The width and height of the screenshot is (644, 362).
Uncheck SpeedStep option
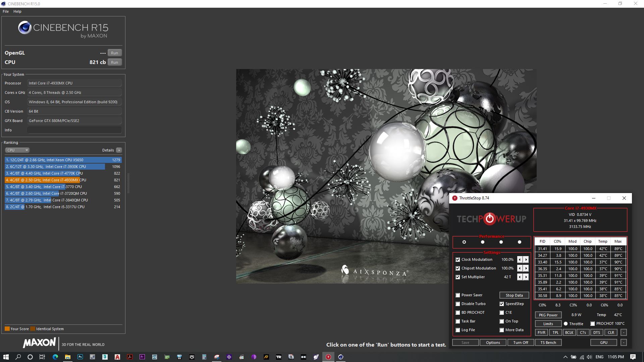pyautogui.click(x=501, y=304)
